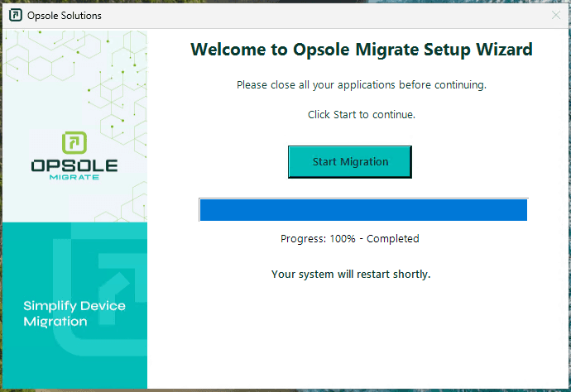Click 'Your system will restart shortly.' message
This screenshot has width=571, height=392.
point(351,274)
